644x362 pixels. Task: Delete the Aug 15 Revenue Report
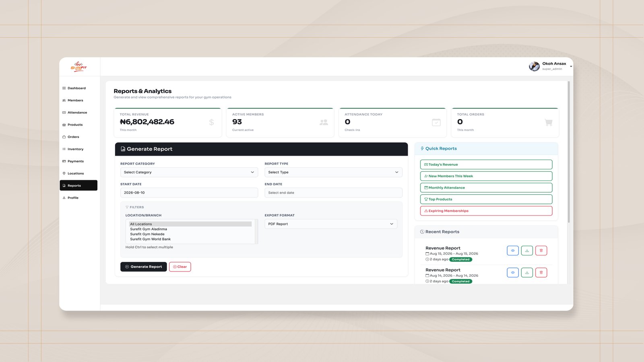[x=541, y=251]
